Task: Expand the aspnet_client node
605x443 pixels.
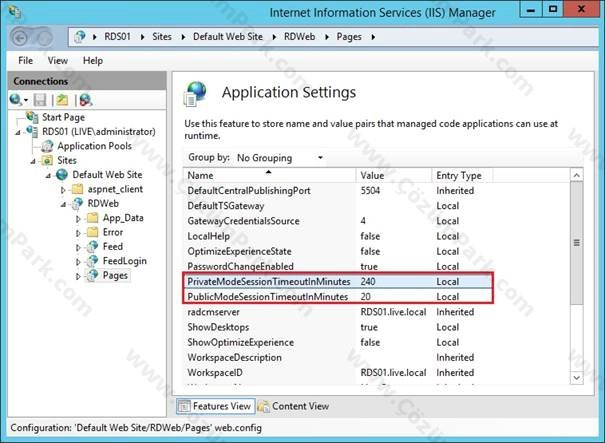Action: (63, 189)
